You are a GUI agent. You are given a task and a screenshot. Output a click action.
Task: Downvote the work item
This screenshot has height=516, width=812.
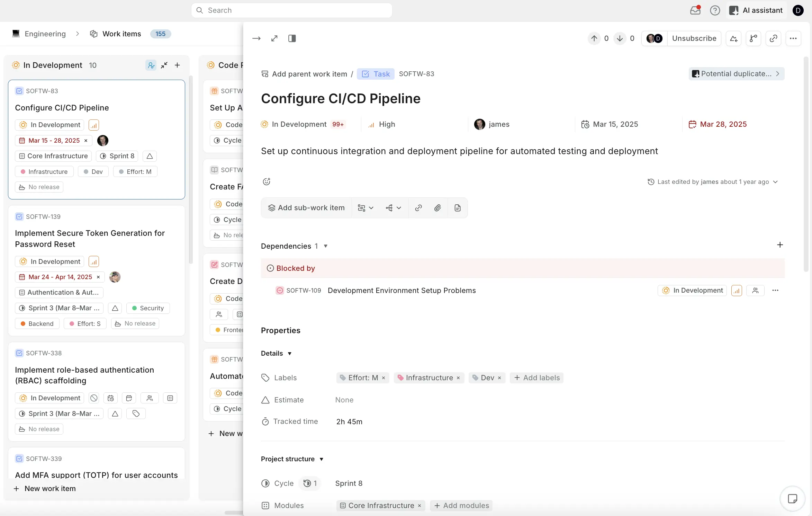point(620,38)
